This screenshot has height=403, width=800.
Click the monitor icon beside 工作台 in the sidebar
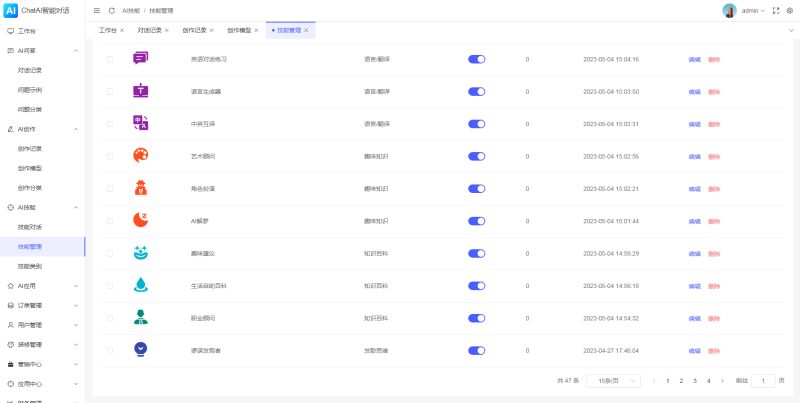point(10,31)
